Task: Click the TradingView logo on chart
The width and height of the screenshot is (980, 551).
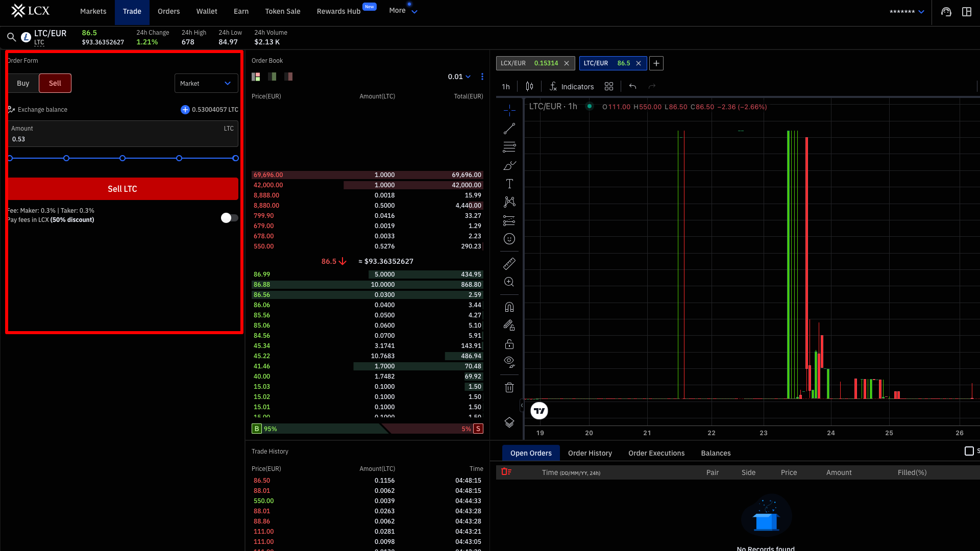Action: pos(540,411)
